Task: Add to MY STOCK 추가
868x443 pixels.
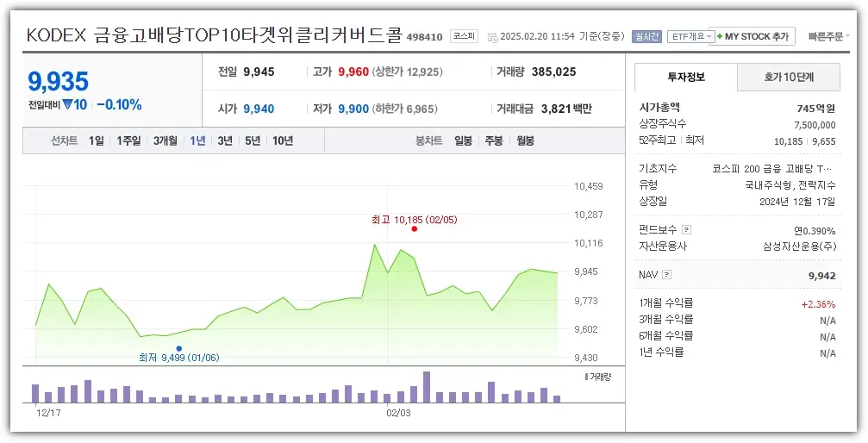Action: (x=753, y=36)
